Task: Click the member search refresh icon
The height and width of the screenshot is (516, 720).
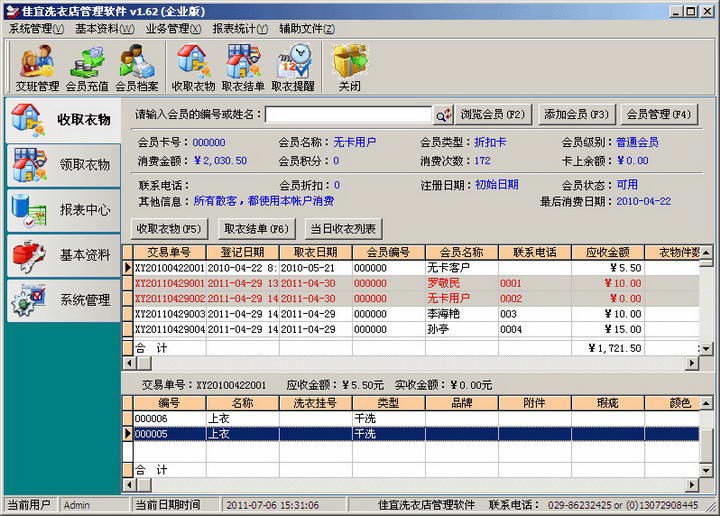Action: 443,115
